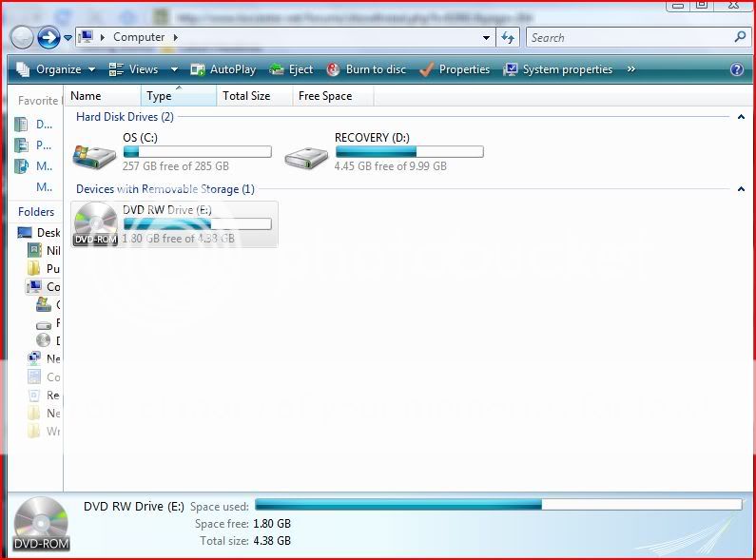Viewport: 756px width, 560px height.
Task: Sort by the Total Size column header
Action: coord(246,96)
